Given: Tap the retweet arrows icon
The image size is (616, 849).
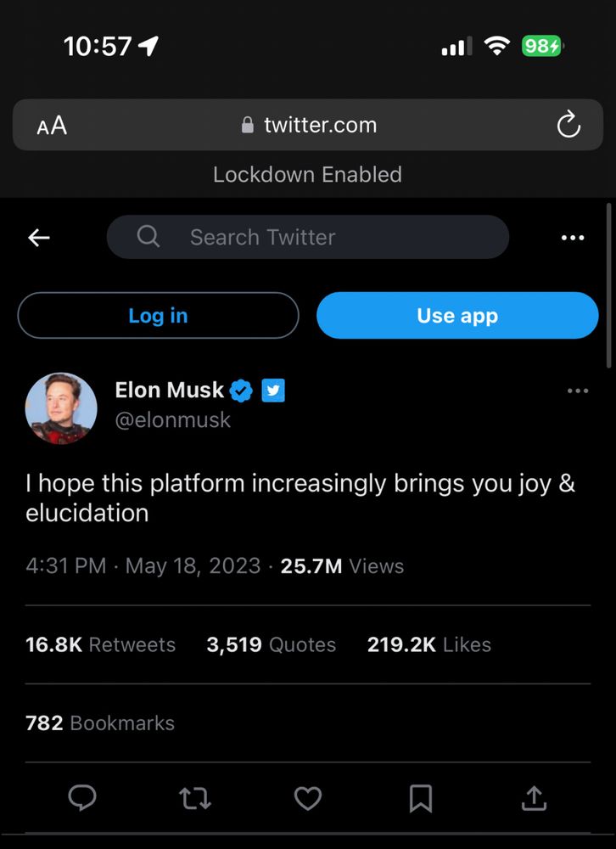Looking at the screenshot, I should (x=195, y=797).
